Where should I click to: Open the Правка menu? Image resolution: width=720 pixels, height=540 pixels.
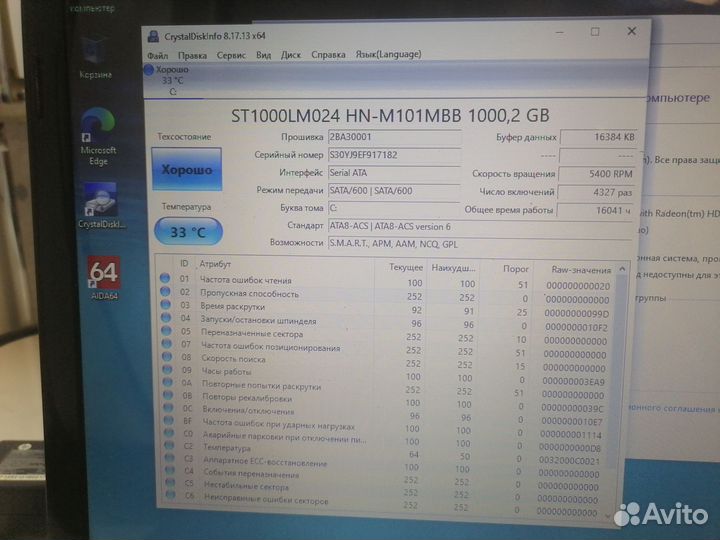click(x=192, y=55)
